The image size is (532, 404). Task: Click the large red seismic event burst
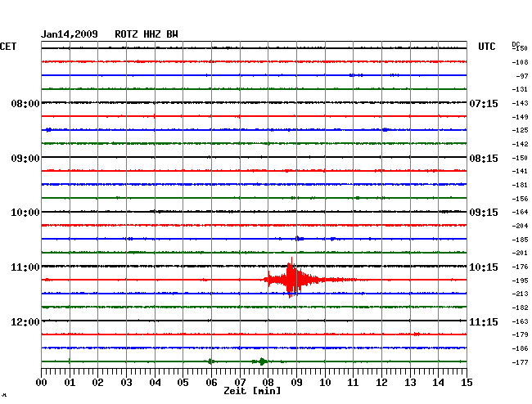click(x=292, y=279)
